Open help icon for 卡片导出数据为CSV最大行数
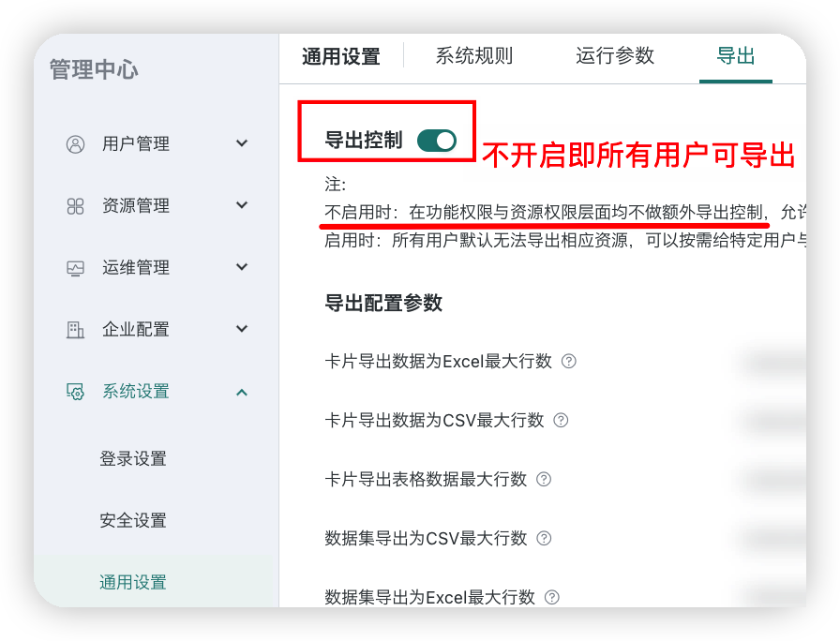This screenshot has width=840, height=641. (561, 421)
